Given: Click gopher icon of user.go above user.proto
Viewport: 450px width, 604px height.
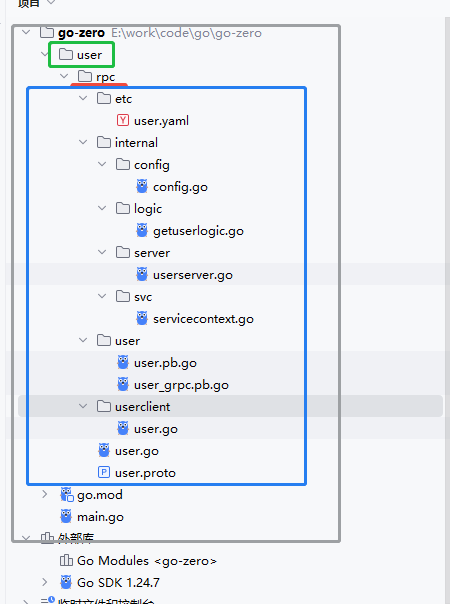Looking at the screenshot, I should tap(104, 450).
